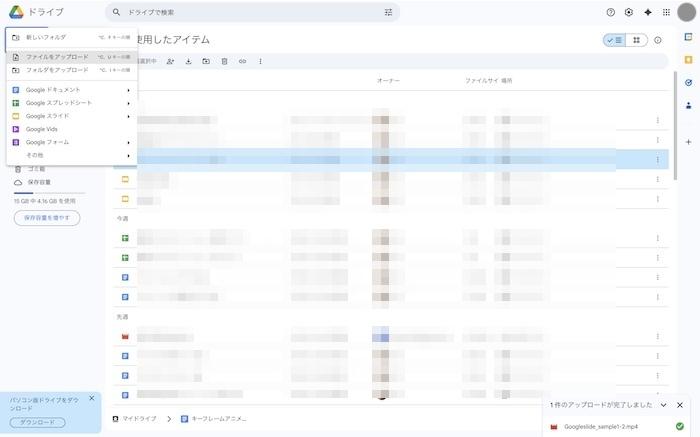Screen dimensions: 700x437
Task: Click the move-to-folder toolbar icon
Action: click(206, 62)
